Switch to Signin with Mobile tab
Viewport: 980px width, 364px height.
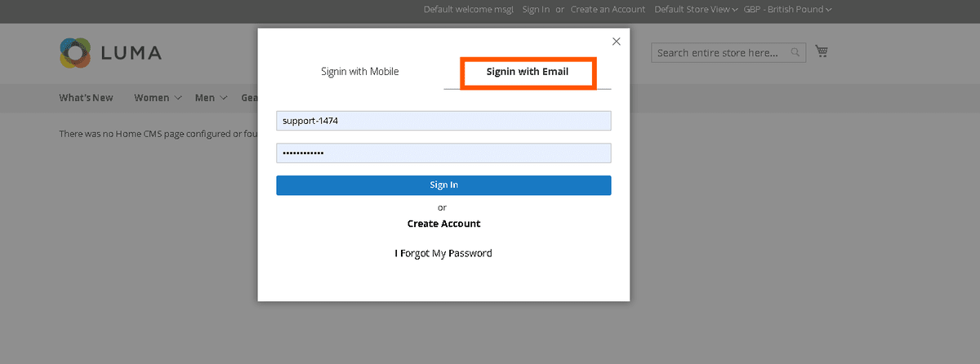pos(359,72)
